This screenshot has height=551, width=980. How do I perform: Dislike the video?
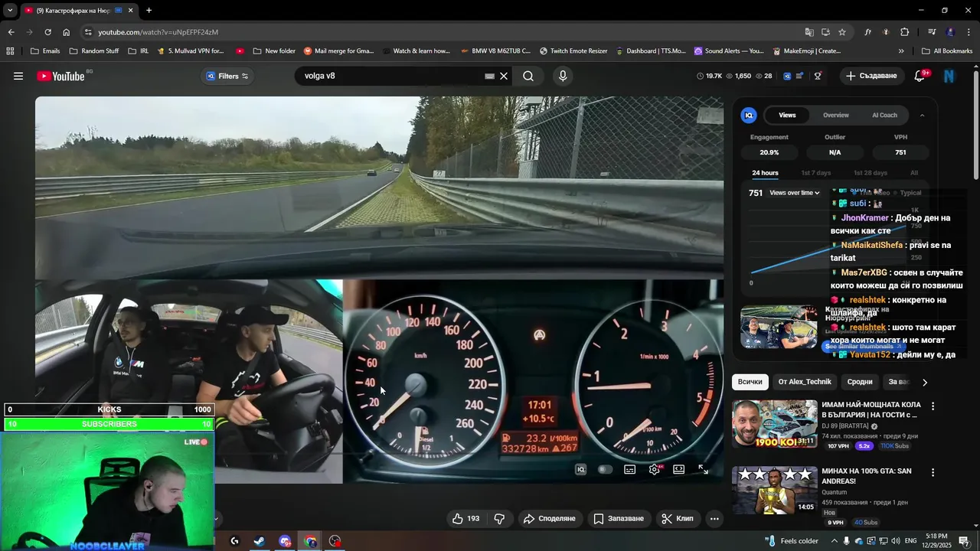pos(499,518)
